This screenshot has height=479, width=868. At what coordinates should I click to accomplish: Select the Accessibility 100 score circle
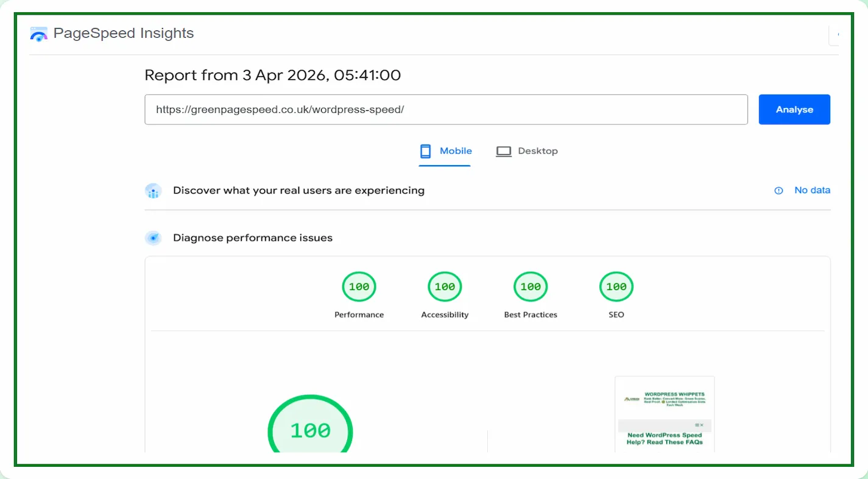[x=445, y=286]
